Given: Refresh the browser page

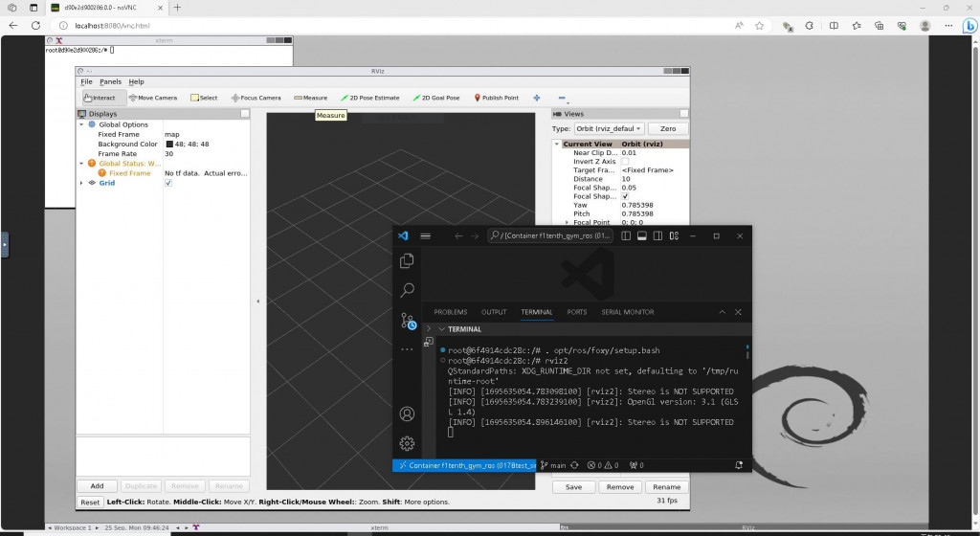Looking at the screenshot, I should (35, 26).
